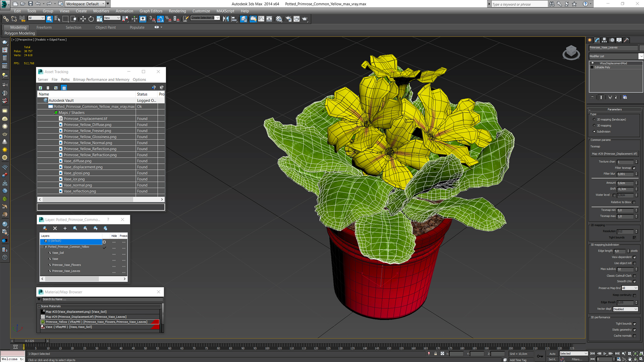Switch to the Create command panel
This screenshot has height=362, width=644.
tap(590, 40)
